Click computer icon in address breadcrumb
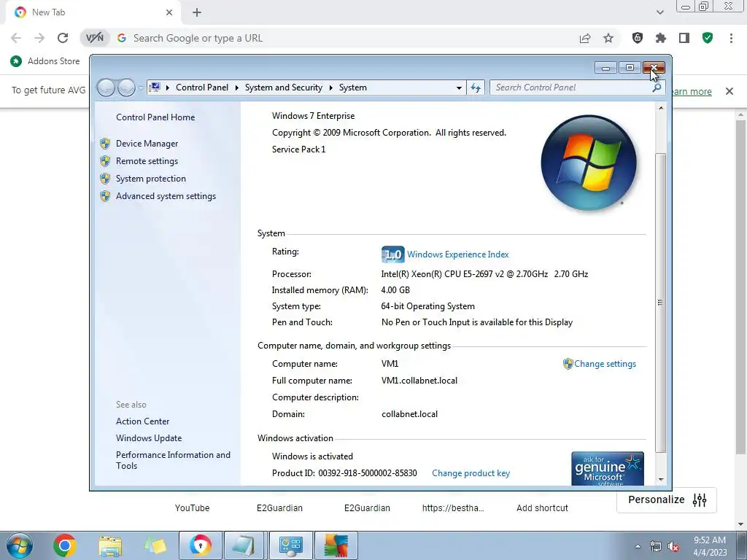Image resolution: width=747 pixels, height=560 pixels. [x=155, y=87]
